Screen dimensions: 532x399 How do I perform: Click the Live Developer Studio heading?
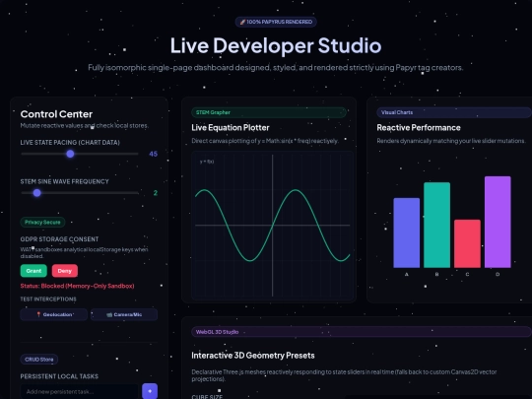point(276,45)
